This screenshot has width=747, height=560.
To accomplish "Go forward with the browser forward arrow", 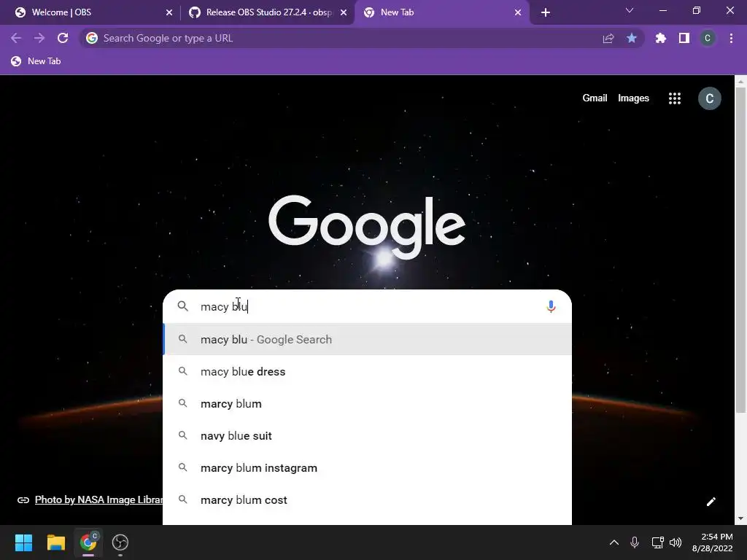I will pyautogui.click(x=39, y=38).
